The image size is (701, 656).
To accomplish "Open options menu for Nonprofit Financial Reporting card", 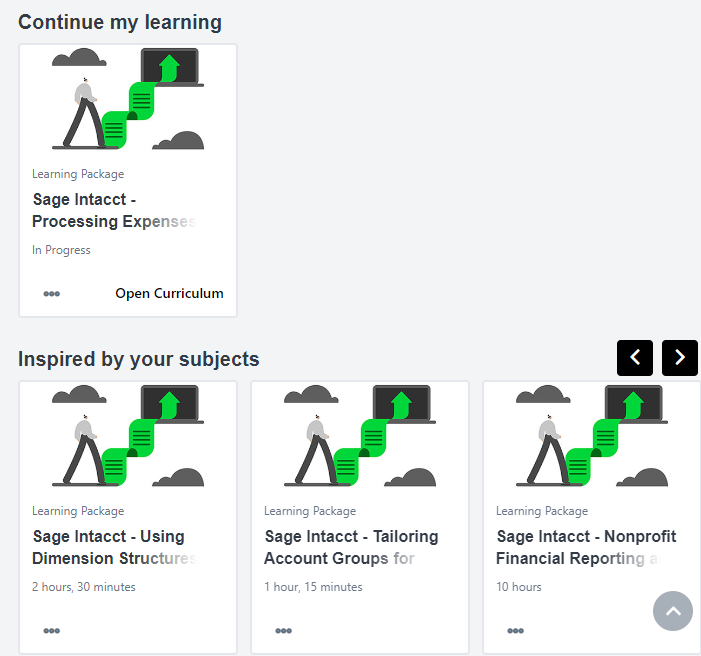I will coord(515,630).
